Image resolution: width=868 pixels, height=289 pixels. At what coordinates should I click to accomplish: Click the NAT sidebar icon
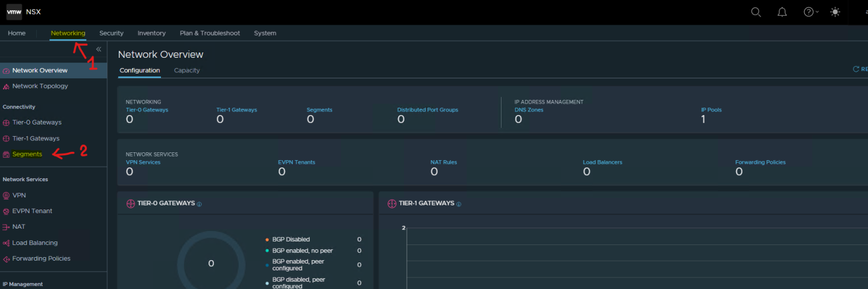tap(6, 227)
